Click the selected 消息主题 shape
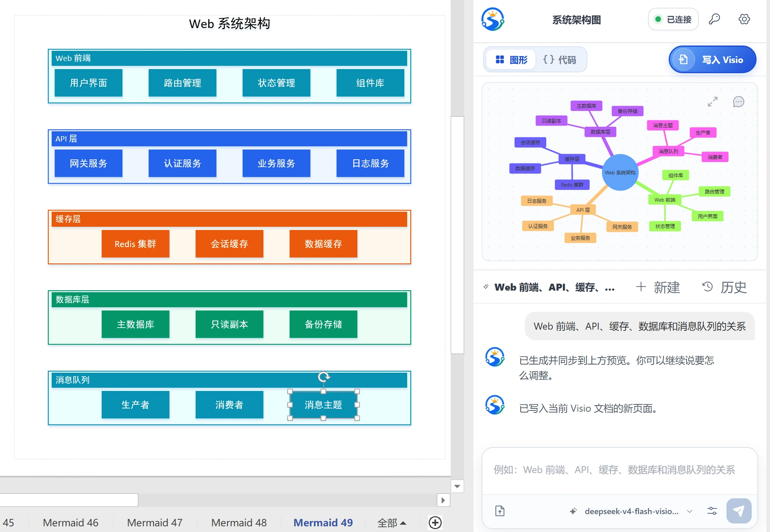Screen dimensions: 770x532 (323, 405)
